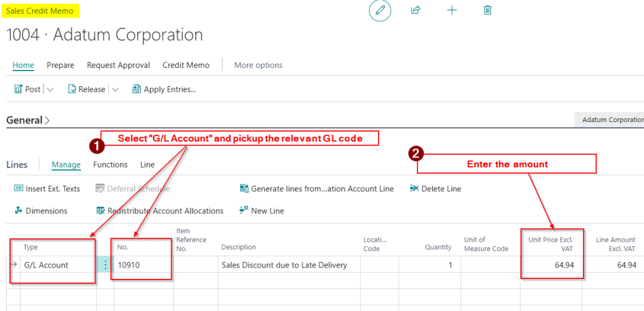Open the Post dropdown arrow
This screenshot has height=311, width=644.
point(50,89)
